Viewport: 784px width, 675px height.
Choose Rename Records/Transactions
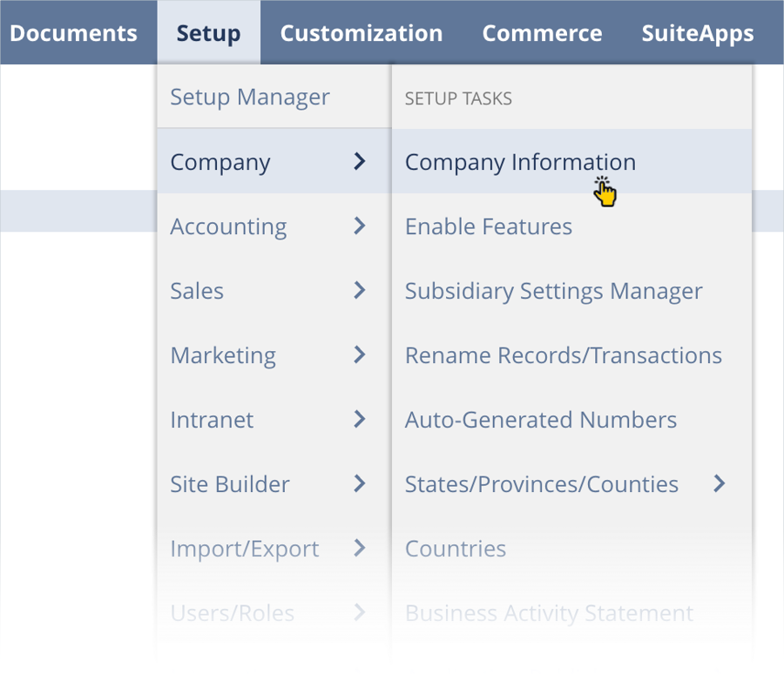point(563,355)
